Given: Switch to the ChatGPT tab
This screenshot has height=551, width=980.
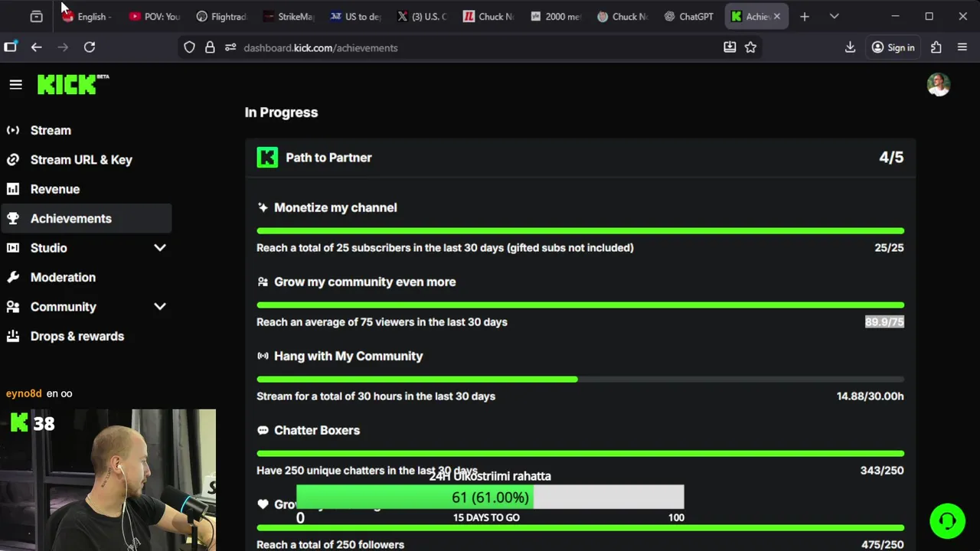Looking at the screenshot, I should pos(688,16).
